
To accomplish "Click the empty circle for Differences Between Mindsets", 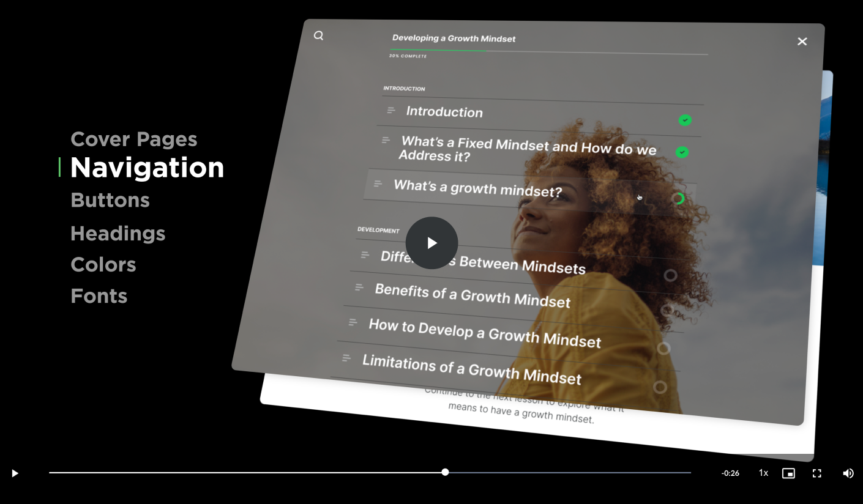I will (x=670, y=275).
